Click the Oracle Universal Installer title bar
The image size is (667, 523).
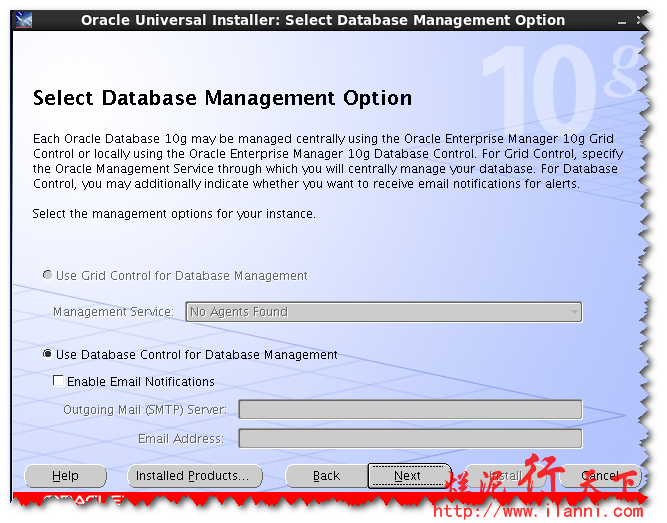tap(322, 20)
